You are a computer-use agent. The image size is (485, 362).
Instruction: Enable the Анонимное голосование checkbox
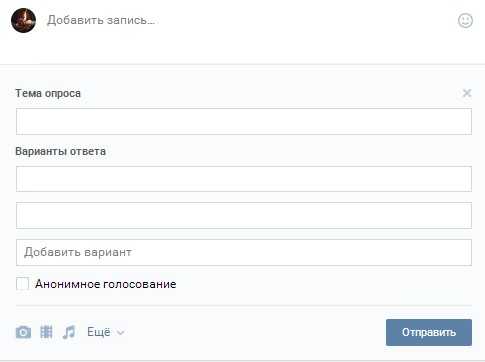22,284
